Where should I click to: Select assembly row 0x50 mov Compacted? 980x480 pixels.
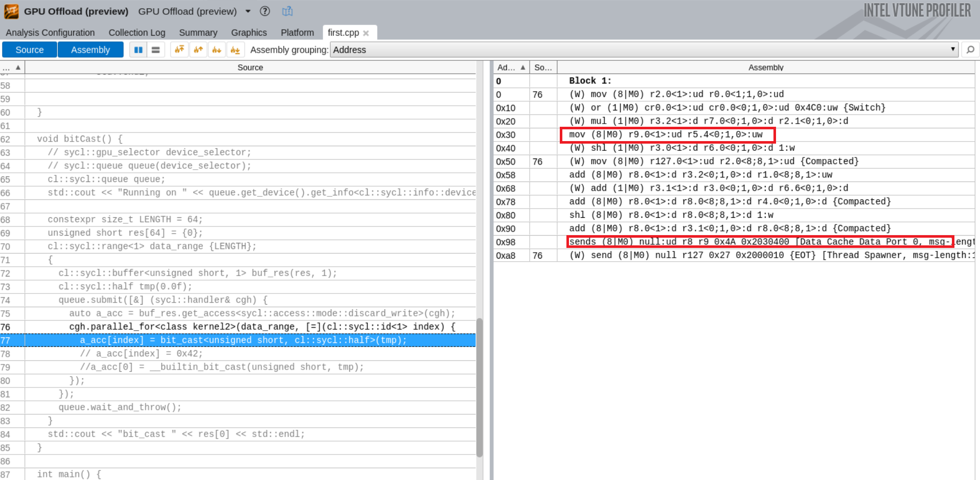click(x=734, y=162)
